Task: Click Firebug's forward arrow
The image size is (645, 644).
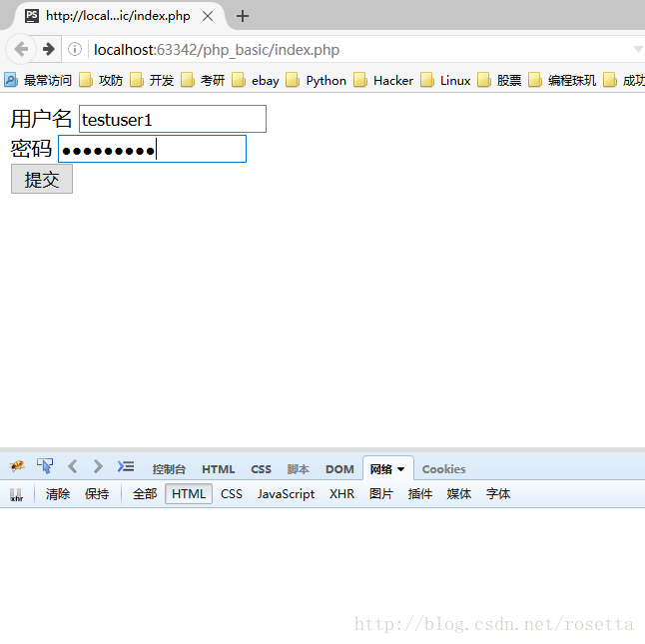Action: pos(97,466)
